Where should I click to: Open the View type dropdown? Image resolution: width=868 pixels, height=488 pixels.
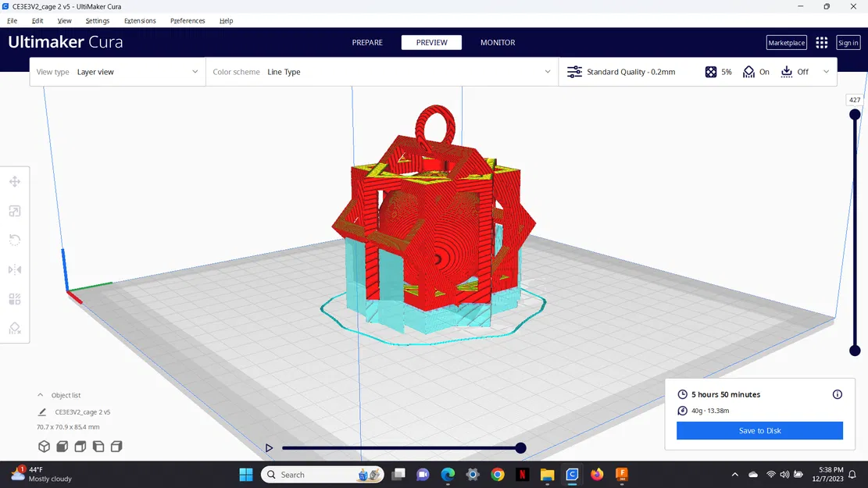coord(117,72)
